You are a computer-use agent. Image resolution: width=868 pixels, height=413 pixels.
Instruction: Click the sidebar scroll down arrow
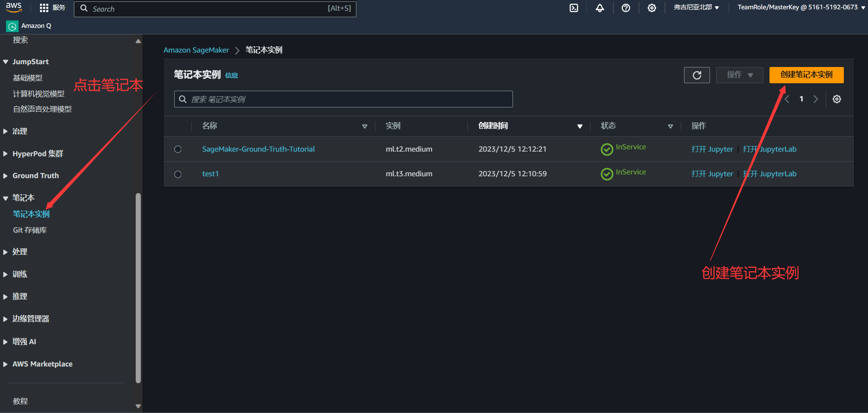pos(138,406)
